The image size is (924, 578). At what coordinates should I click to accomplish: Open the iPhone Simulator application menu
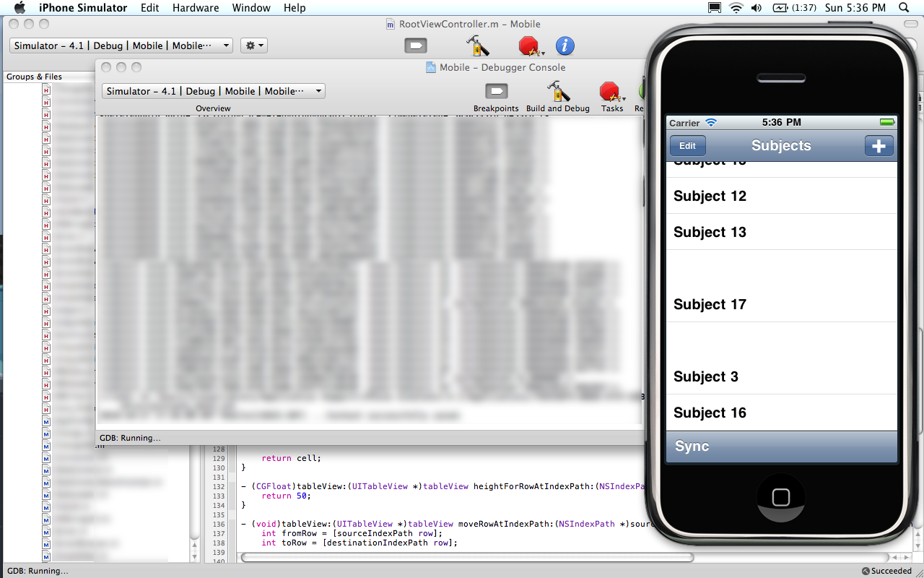click(83, 8)
